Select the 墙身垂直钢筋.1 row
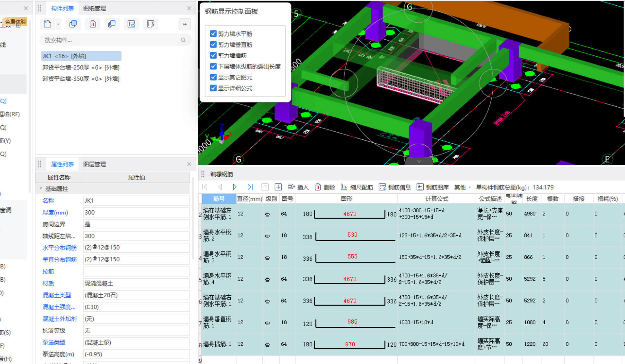625x364 pixels. (x=412, y=322)
